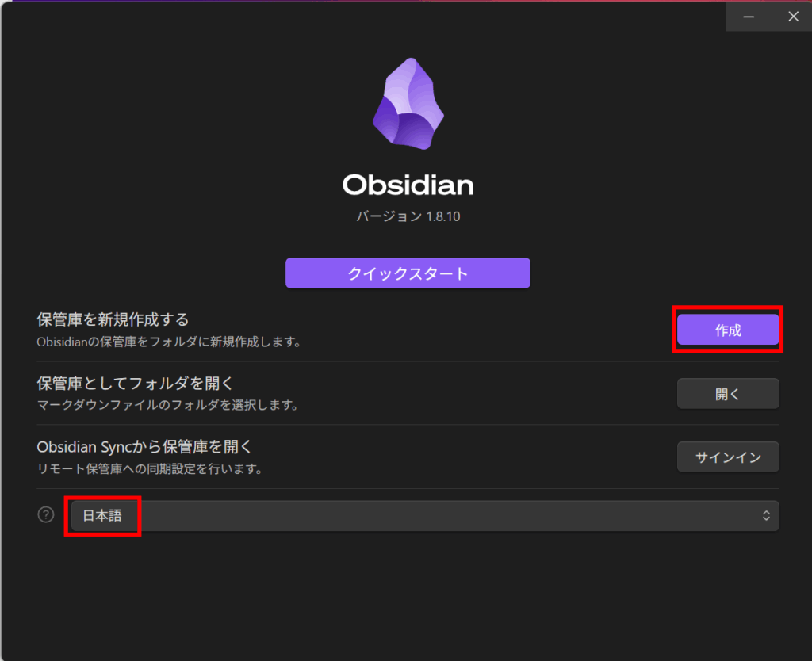The width and height of the screenshot is (812, 661).
Task: Close the Obsidian launcher window
Action: pos(793,17)
